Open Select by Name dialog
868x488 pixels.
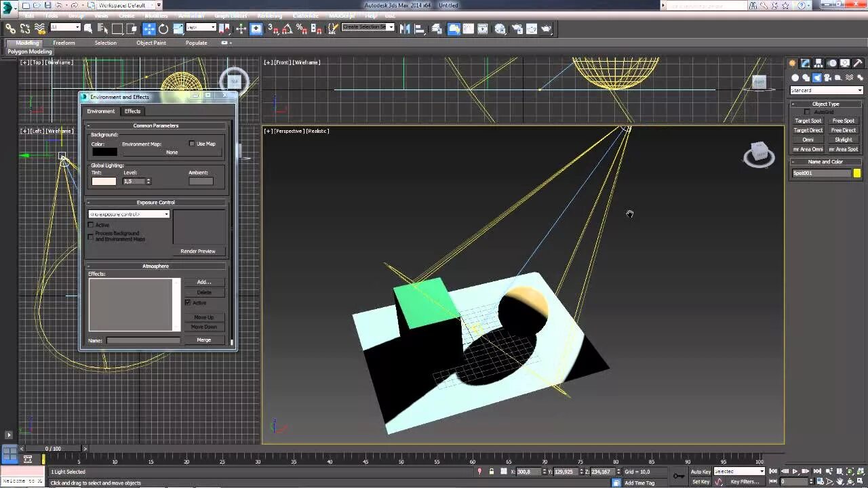pos(102,28)
